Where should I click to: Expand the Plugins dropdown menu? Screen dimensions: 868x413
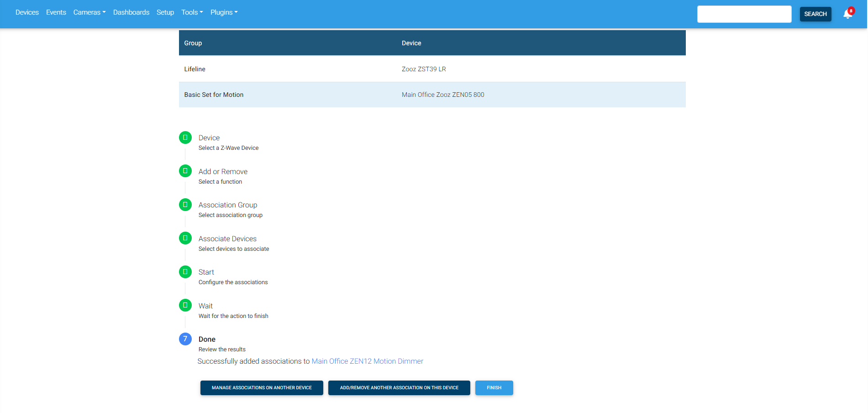[x=224, y=12]
